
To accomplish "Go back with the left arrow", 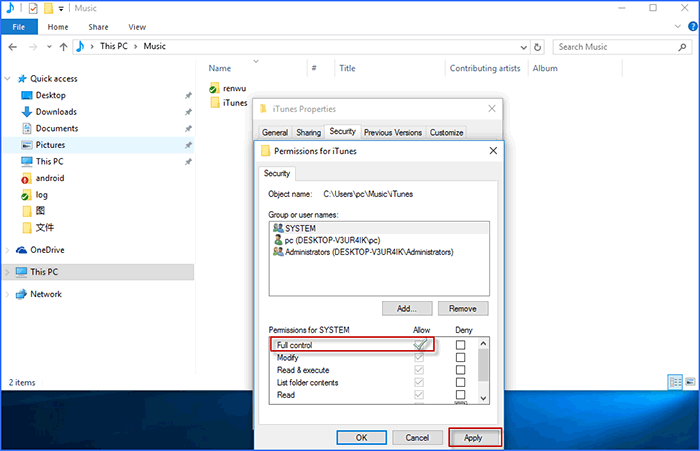I will (x=12, y=46).
